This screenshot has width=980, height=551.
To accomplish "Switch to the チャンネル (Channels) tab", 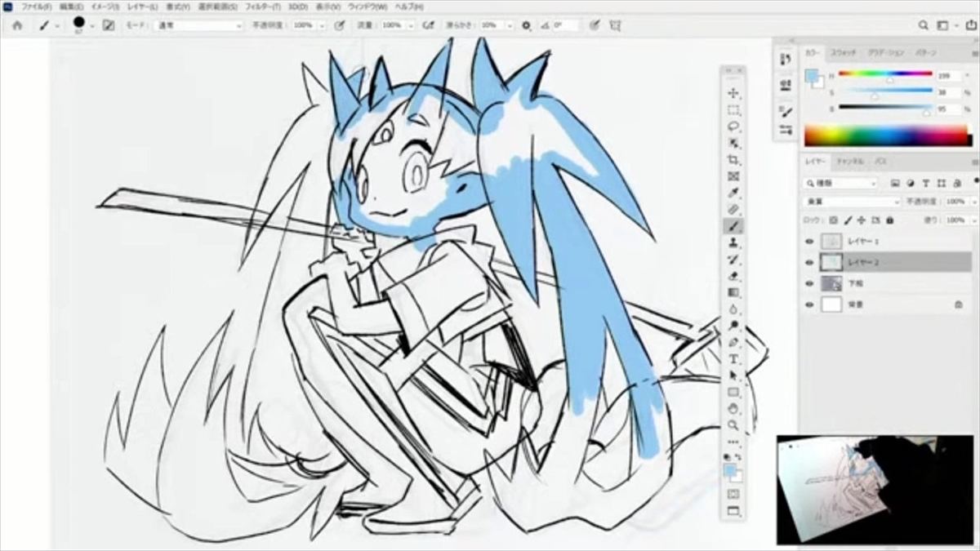I will tap(849, 162).
